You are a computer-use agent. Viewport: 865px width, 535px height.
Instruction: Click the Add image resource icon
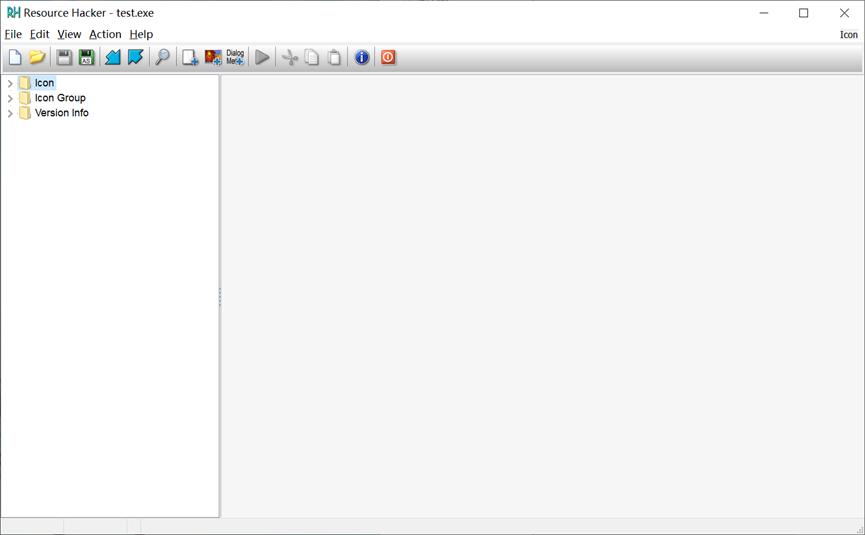pyautogui.click(x=213, y=57)
